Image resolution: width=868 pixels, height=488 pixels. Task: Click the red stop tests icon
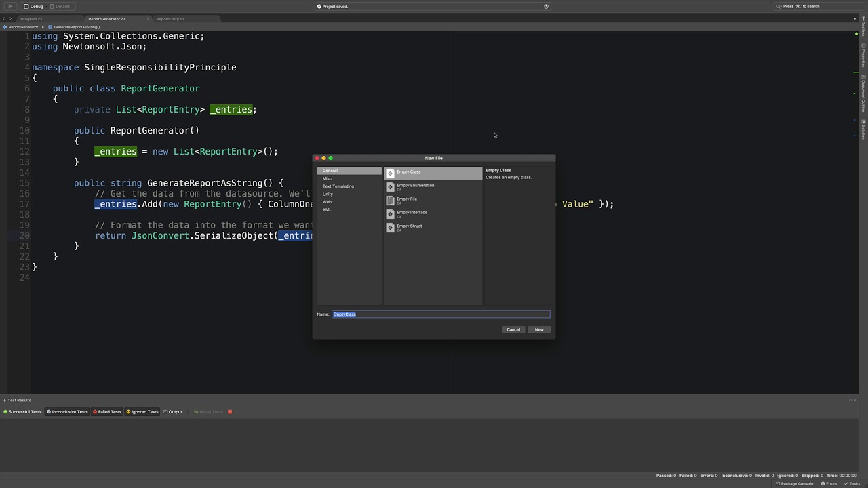coord(230,412)
